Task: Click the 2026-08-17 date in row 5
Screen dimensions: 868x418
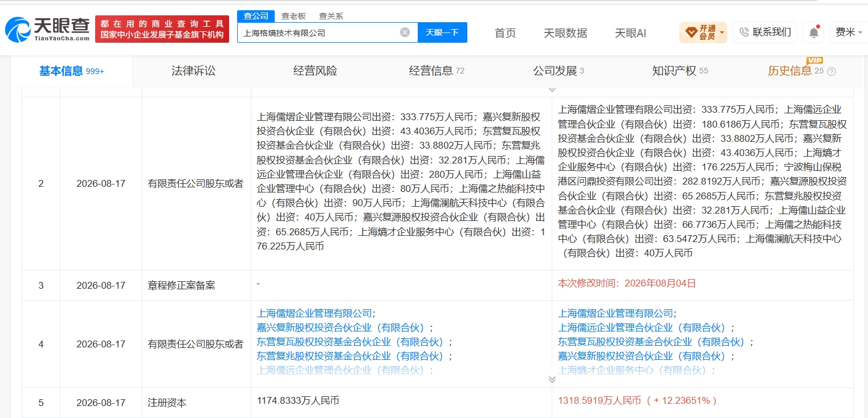Action: tap(101, 403)
